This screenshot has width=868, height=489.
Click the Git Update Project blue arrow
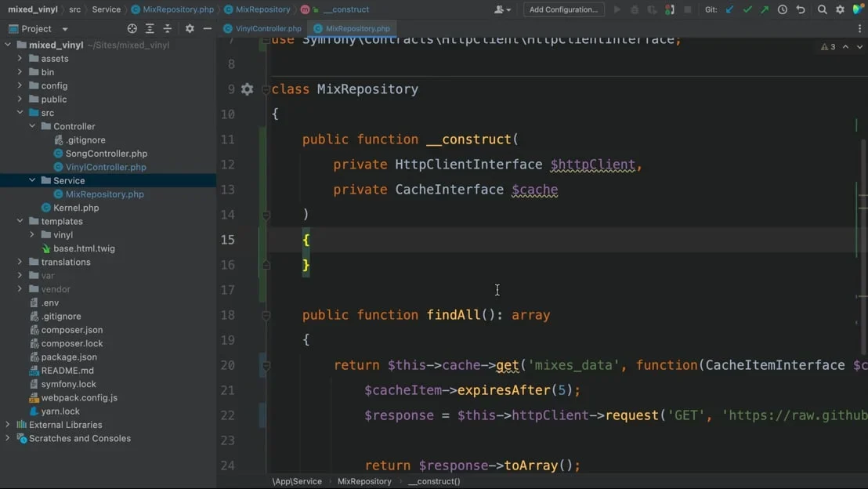click(x=729, y=9)
